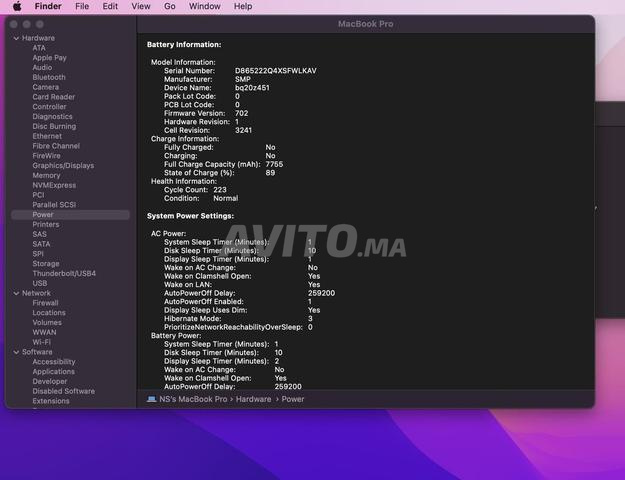Select Bluetooth in the sidebar
This screenshot has height=480, width=625.
click(49, 77)
